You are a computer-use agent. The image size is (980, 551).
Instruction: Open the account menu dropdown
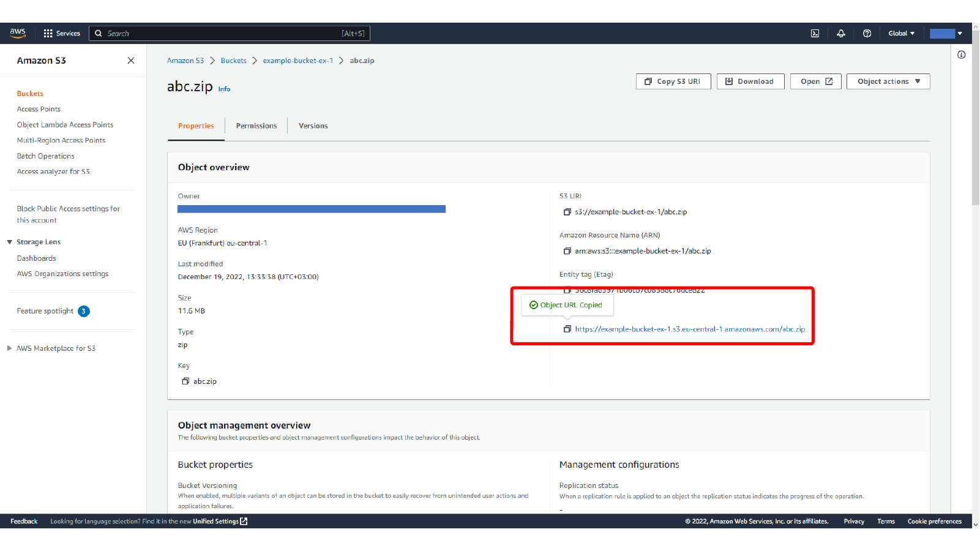coord(946,34)
